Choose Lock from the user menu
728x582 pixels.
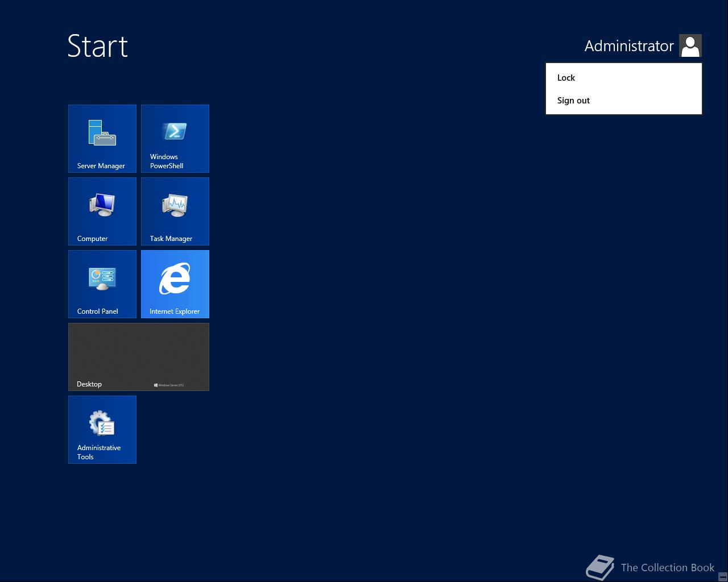pyautogui.click(x=624, y=78)
